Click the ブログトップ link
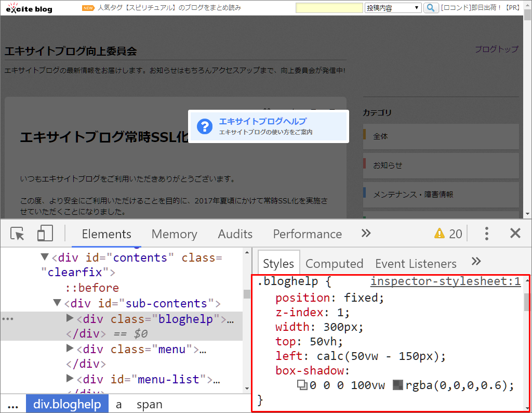 click(x=496, y=49)
